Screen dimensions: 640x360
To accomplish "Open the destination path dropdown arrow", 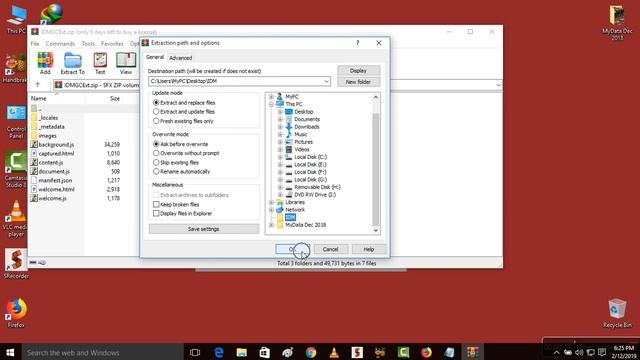I will [327, 81].
